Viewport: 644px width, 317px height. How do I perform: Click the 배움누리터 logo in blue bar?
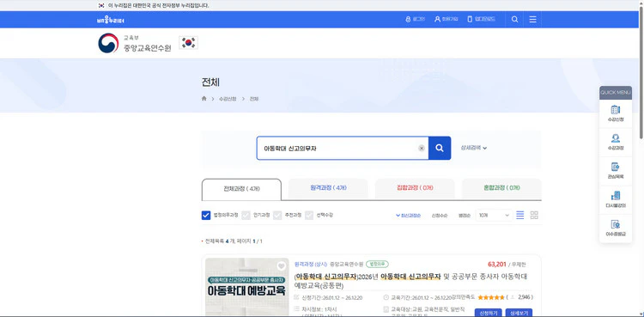tap(111, 20)
